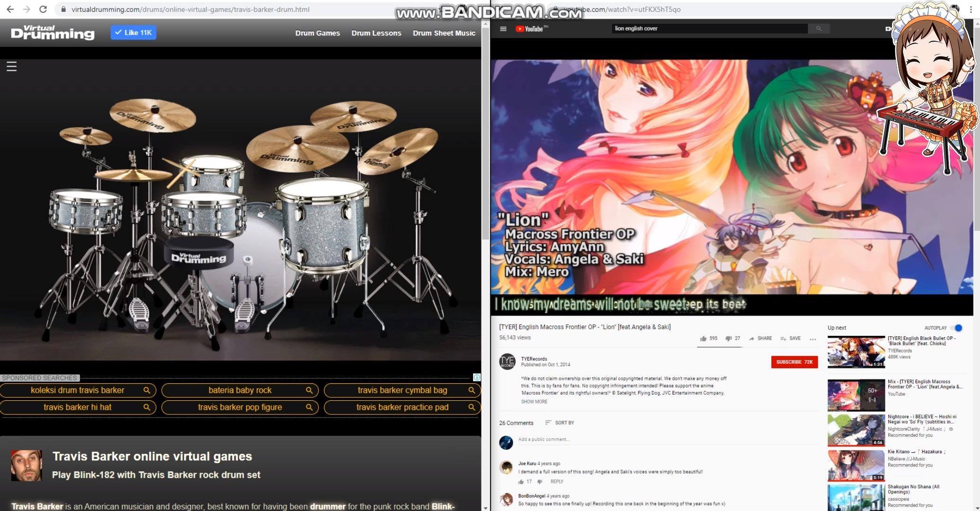Search travis barker cymbal bag

pyautogui.click(x=402, y=390)
